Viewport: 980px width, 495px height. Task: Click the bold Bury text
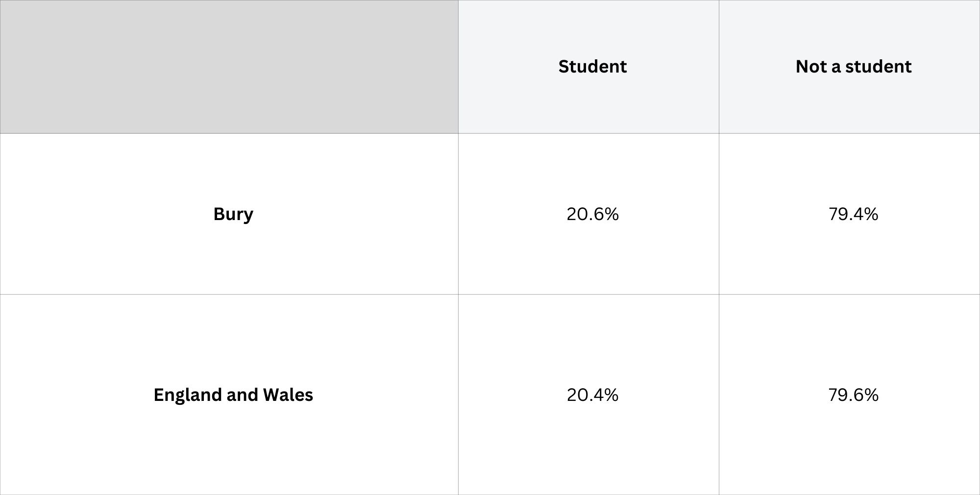coord(233,214)
